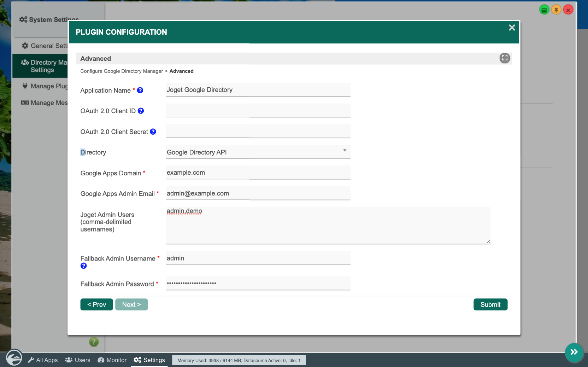The image size is (588, 367).
Task: Show help tooltip for OAuth Client ID
Action: (141, 111)
